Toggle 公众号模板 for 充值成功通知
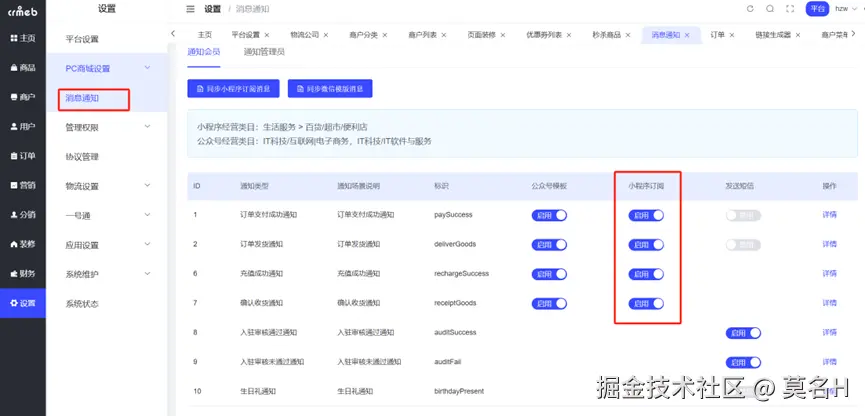865x416 pixels. click(x=549, y=274)
